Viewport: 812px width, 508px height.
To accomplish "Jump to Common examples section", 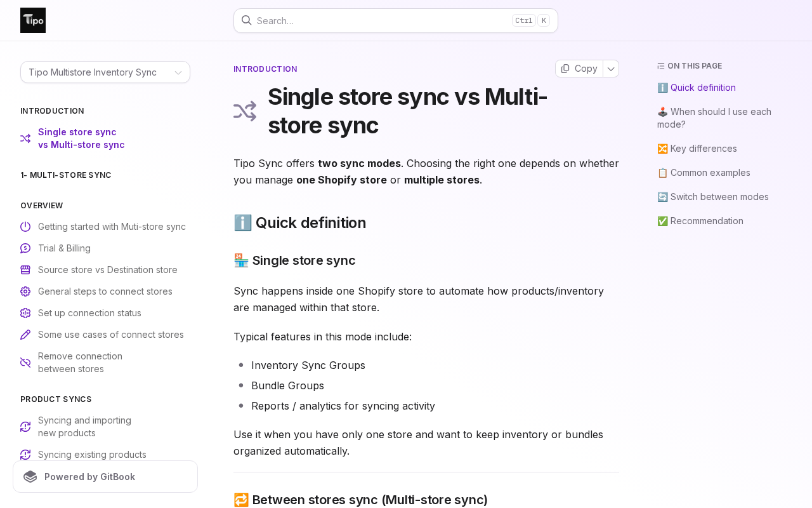I will (x=704, y=173).
